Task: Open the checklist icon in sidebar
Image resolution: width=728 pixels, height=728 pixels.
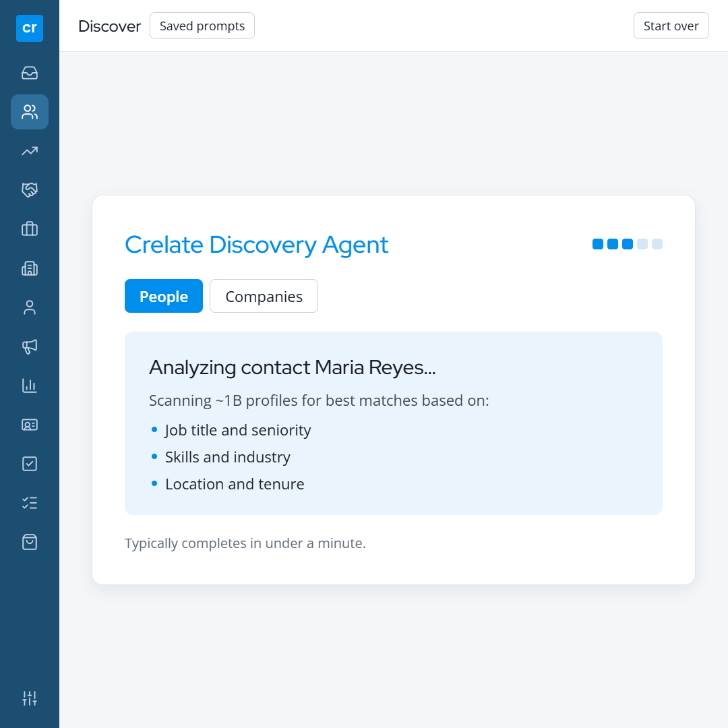Action: click(29, 503)
